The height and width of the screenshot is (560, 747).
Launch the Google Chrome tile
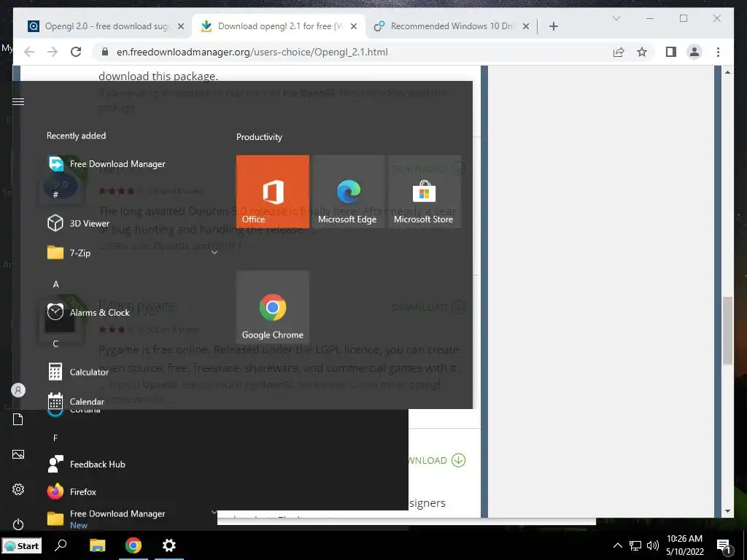[273, 307]
